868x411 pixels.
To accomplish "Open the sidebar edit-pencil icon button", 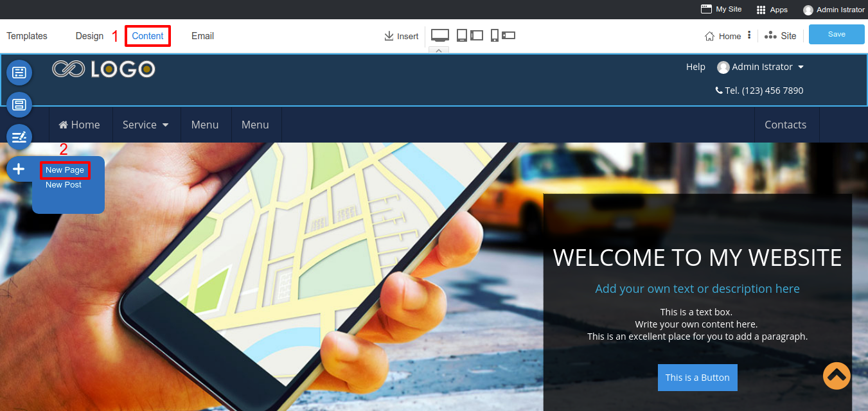I will tap(19, 137).
